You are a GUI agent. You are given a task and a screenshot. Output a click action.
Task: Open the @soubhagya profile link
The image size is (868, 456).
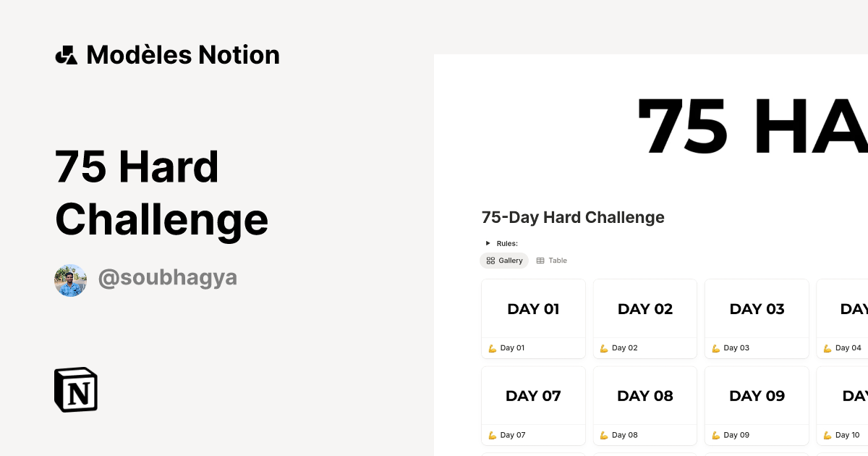pos(168,278)
